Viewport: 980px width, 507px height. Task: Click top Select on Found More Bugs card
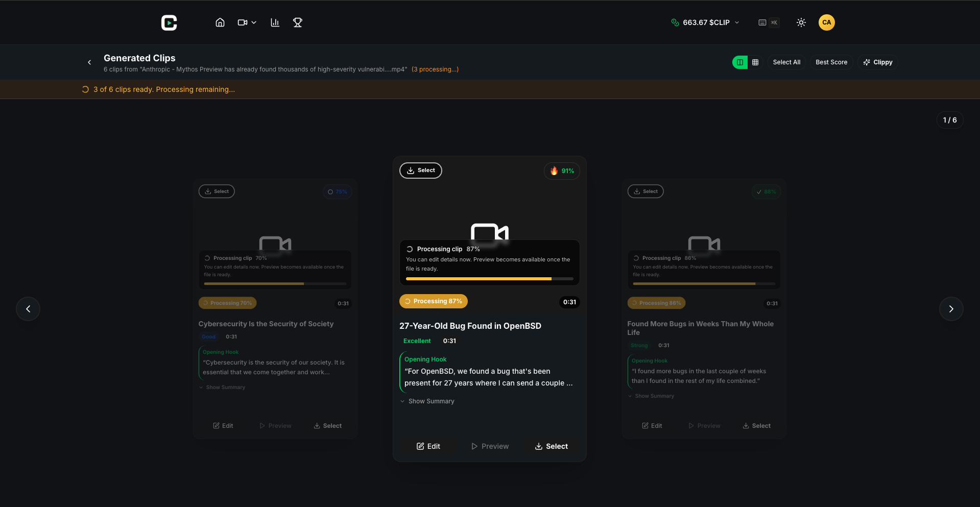[x=646, y=191]
